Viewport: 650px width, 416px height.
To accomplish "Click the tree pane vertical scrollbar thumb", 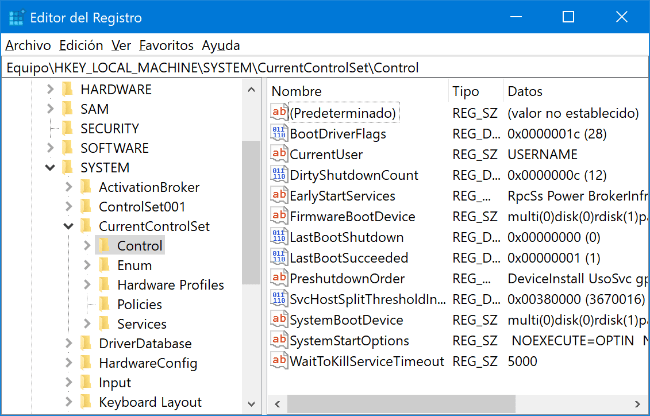I will (251, 212).
